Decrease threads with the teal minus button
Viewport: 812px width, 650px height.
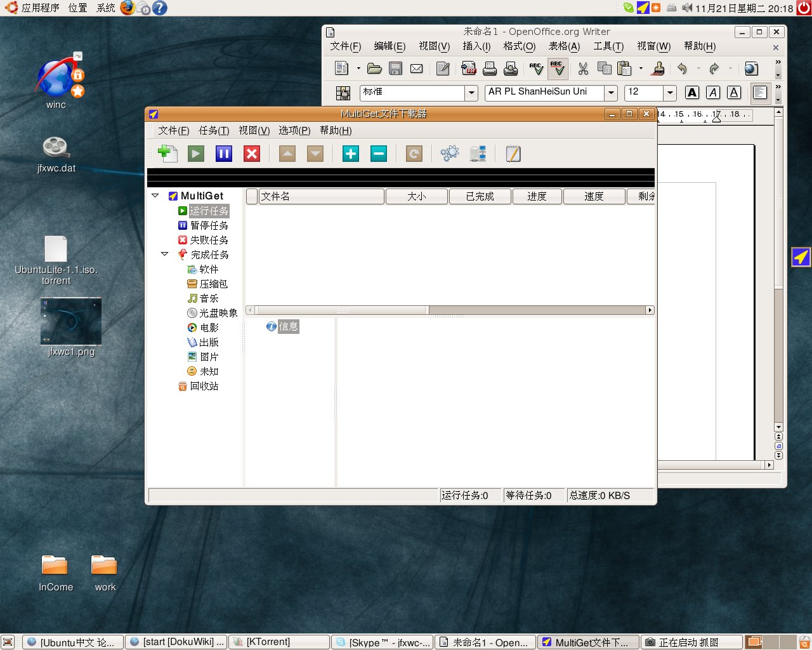pos(379,154)
